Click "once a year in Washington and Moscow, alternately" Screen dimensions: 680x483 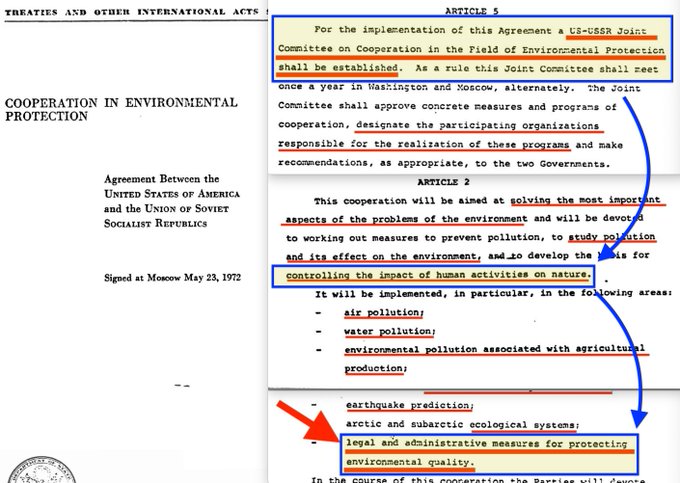(x=424, y=87)
